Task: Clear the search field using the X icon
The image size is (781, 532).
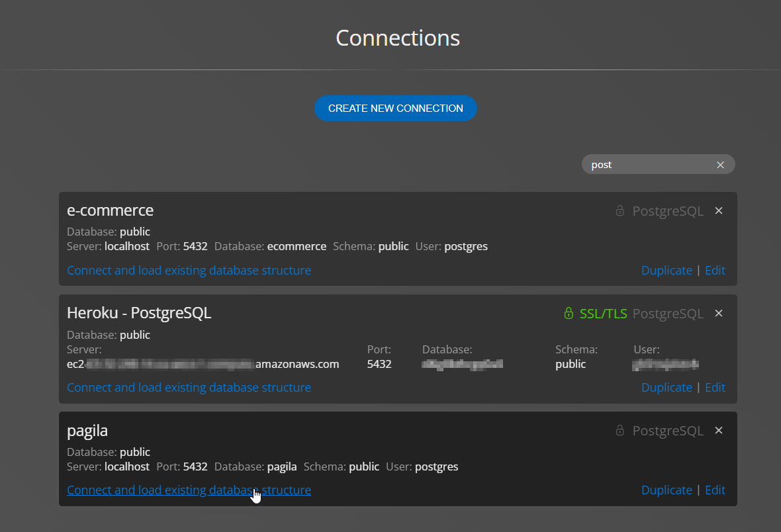Action: point(720,164)
